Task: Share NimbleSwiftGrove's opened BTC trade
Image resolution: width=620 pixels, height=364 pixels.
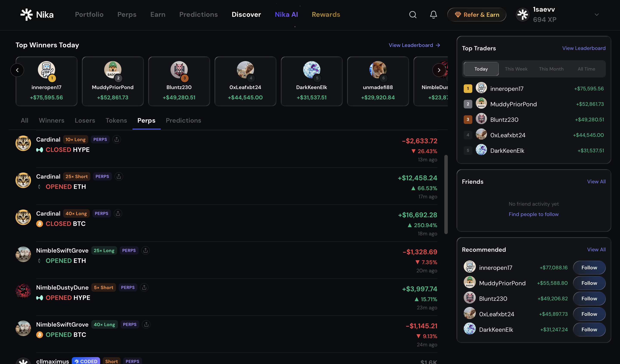Action: [146, 324]
